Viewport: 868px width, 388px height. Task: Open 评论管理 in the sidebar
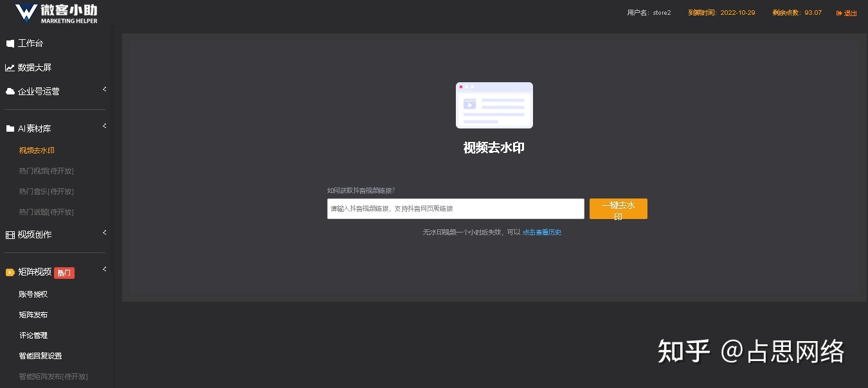click(x=33, y=335)
